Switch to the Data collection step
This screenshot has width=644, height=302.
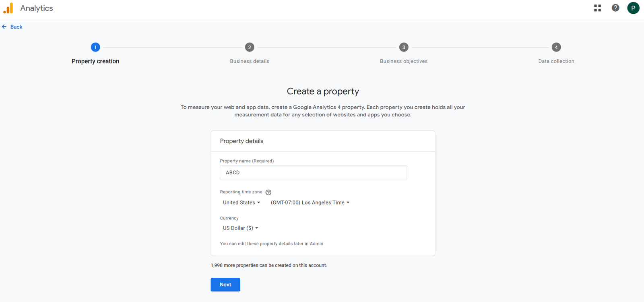(x=556, y=61)
